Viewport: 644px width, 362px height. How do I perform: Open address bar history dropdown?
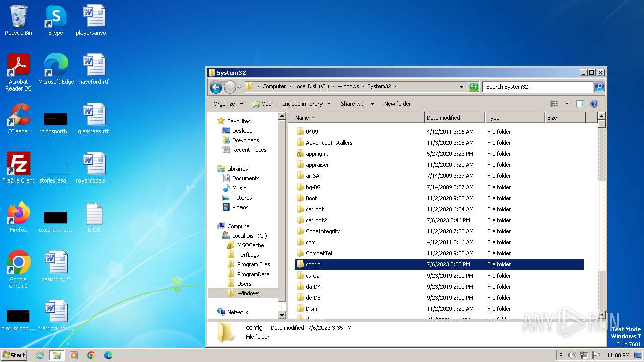(x=461, y=87)
